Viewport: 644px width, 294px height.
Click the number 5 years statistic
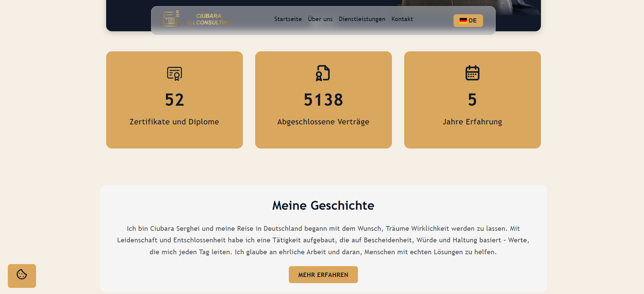pyautogui.click(x=472, y=100)
